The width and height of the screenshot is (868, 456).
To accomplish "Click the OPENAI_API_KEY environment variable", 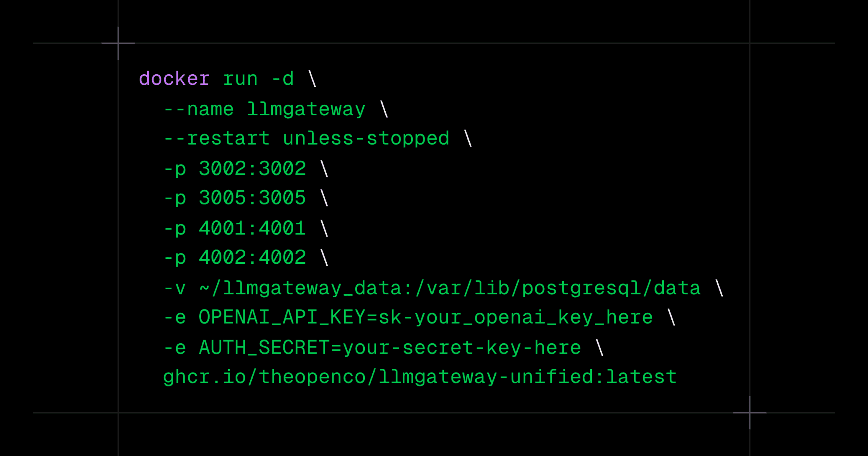I will [426, 317].
